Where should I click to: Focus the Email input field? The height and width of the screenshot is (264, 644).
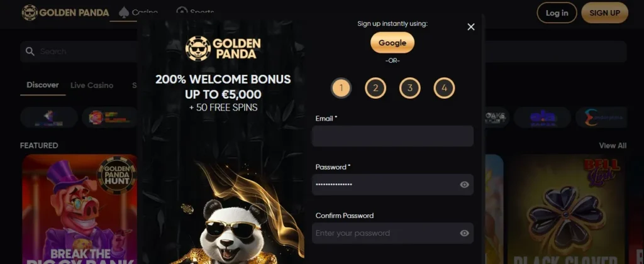[x=392, y=136]
